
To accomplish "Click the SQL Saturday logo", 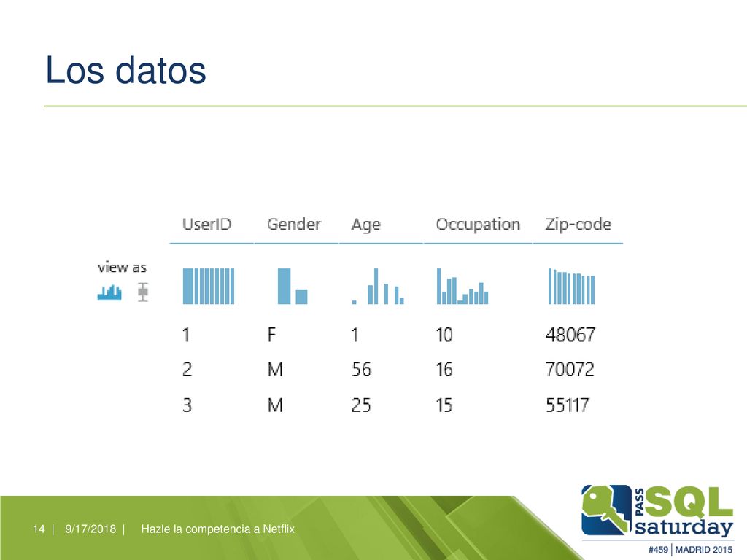I will point(657,510).
